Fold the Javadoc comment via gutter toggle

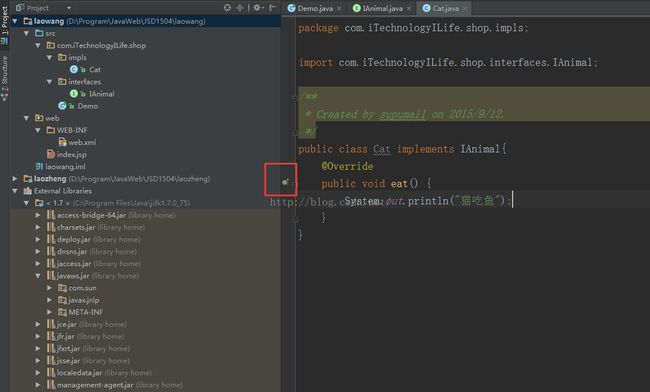[x=294, y=98]
